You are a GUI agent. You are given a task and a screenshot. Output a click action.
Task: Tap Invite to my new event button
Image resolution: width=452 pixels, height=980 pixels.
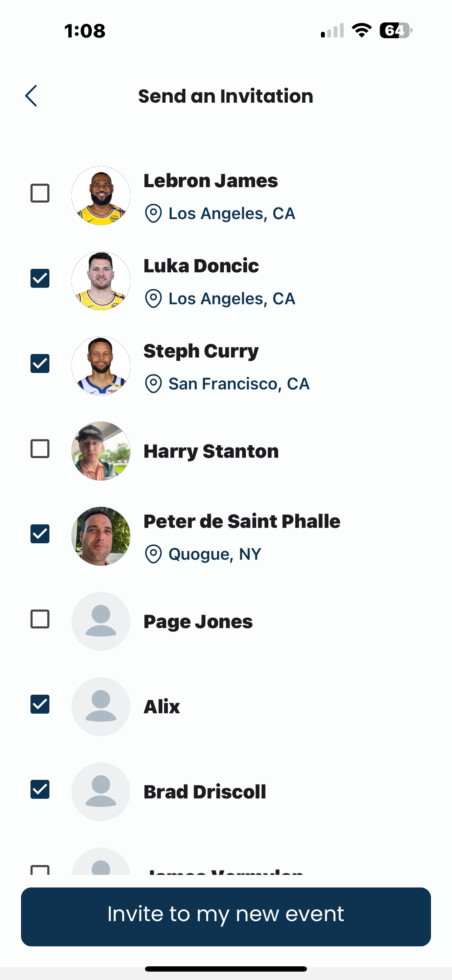coord(226,917)
